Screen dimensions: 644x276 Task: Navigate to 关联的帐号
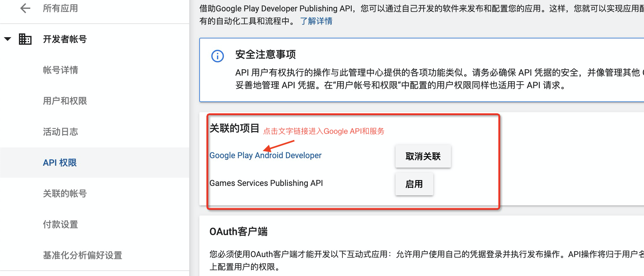65,193
